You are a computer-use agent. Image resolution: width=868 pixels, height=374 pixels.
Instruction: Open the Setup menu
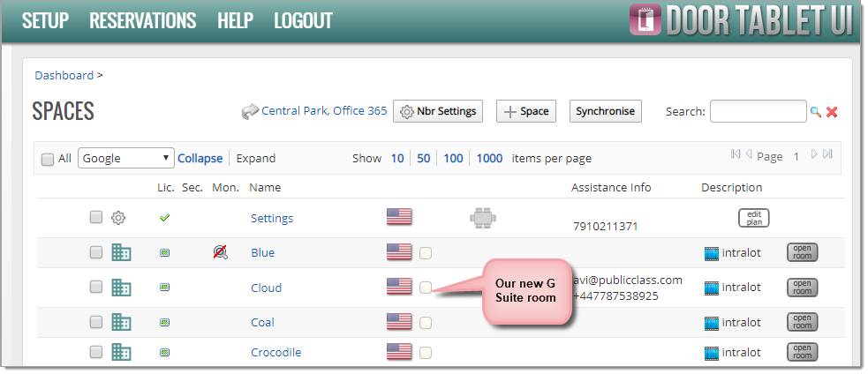pos(45,20)
